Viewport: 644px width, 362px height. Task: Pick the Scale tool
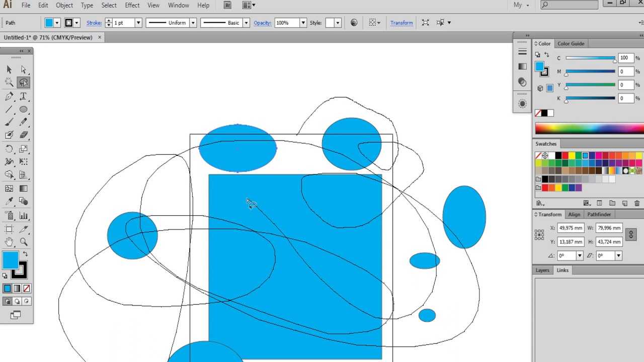pos(24,149)
